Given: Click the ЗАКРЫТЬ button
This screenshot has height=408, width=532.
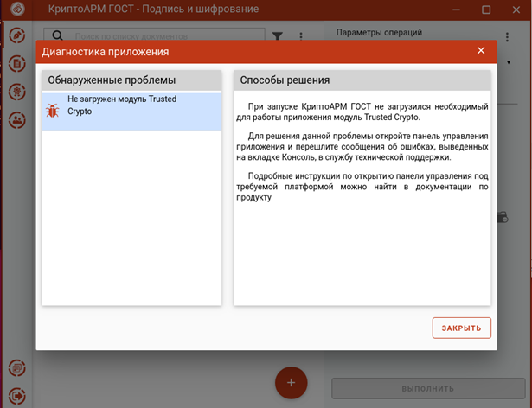Looking at the screenshot, I should coord(461,328).
